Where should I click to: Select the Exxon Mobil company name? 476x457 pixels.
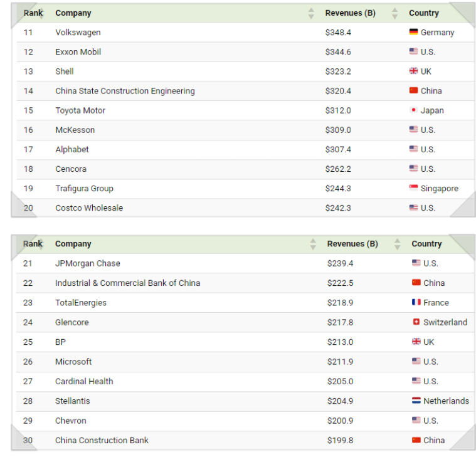pos(78,52)
